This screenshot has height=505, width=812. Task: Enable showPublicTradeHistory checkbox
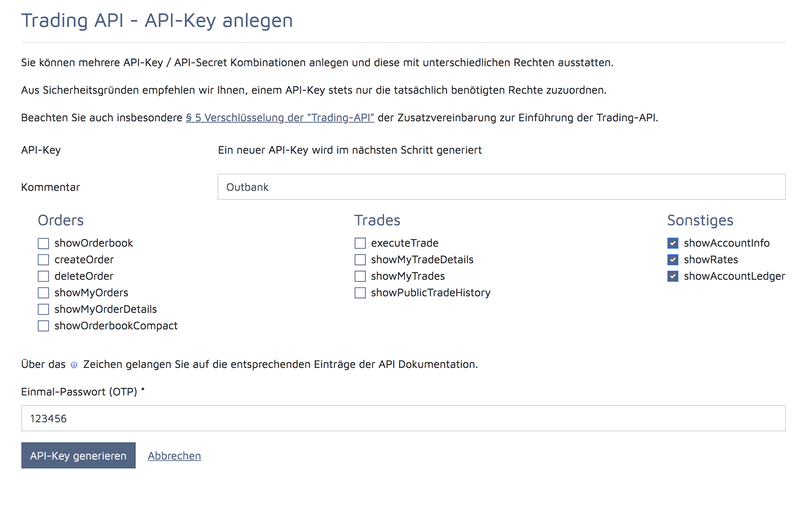(360, 293)
